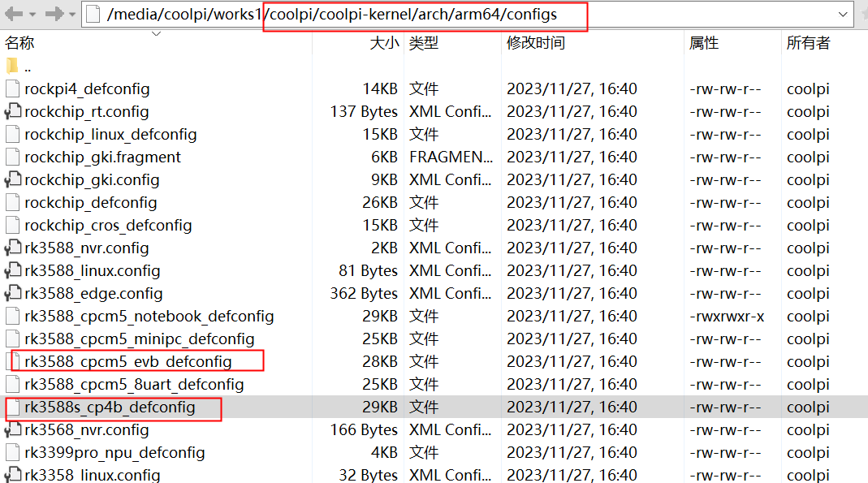Click the file name rk3588s_cp4b_defconfig
The width and height of the screenshot is (868, 483).
110,407
